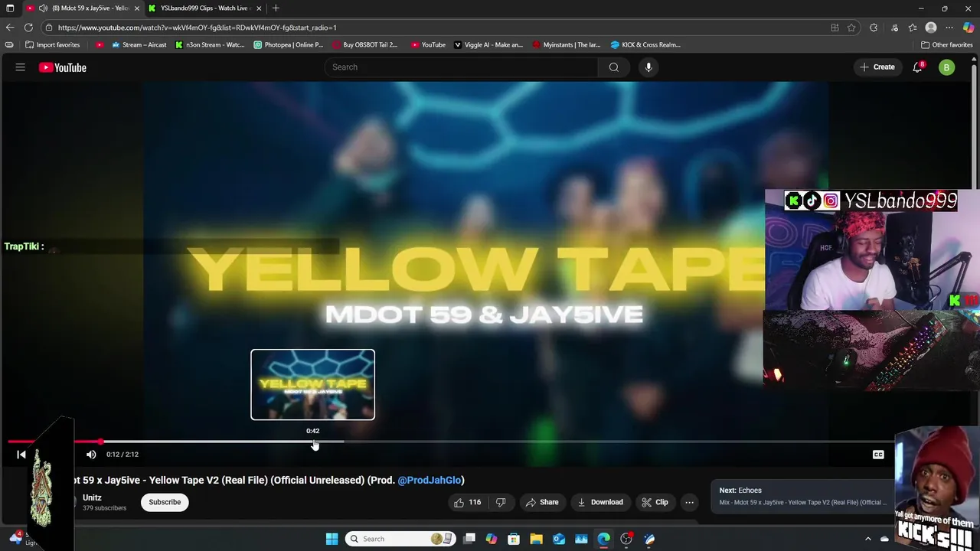Close the YSLbando999 Clips tab
The height and width of the screenshot is (551, 980).
pyautogui.click(x=259, y=8)
